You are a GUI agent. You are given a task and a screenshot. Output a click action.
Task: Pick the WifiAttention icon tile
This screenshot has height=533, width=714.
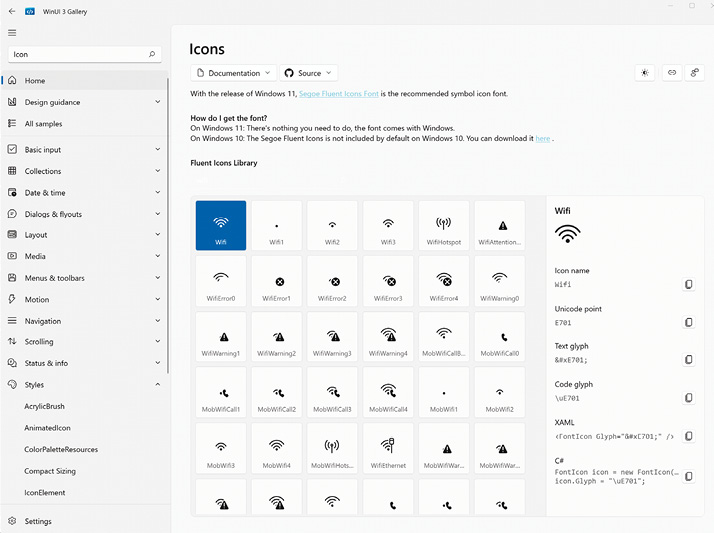(500, 225)
